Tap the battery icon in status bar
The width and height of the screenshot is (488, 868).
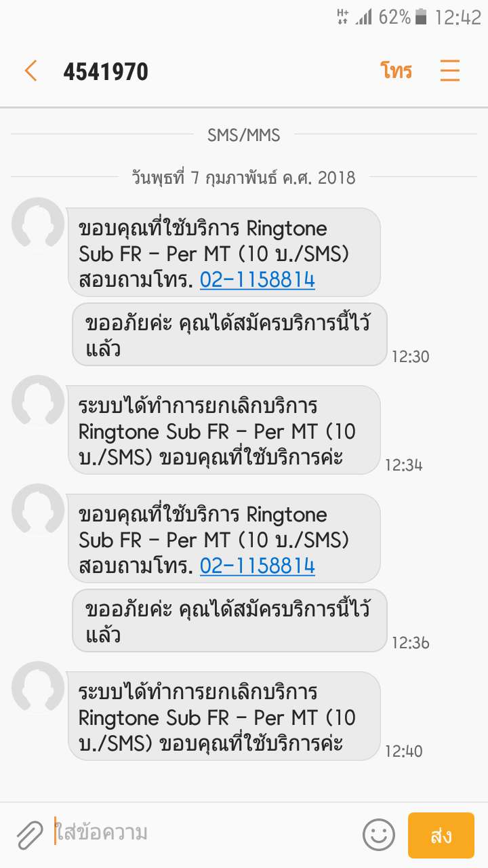pos(421,18)
